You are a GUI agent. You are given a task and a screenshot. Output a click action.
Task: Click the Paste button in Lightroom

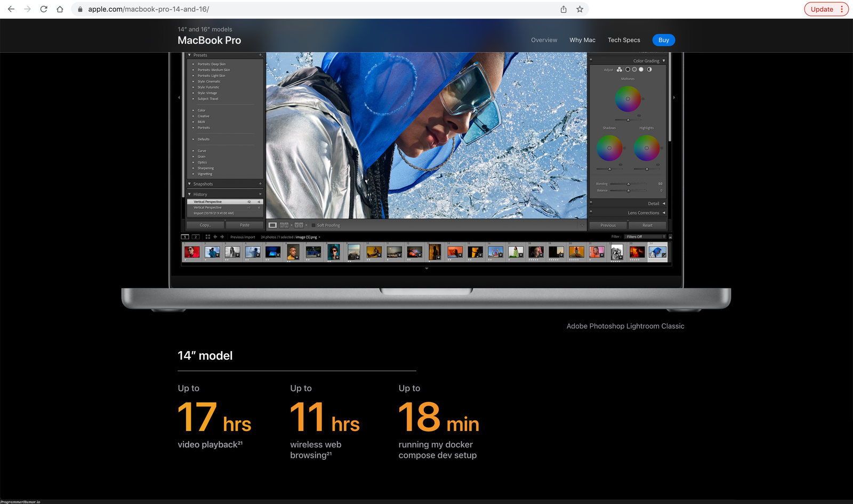[245, 225]
